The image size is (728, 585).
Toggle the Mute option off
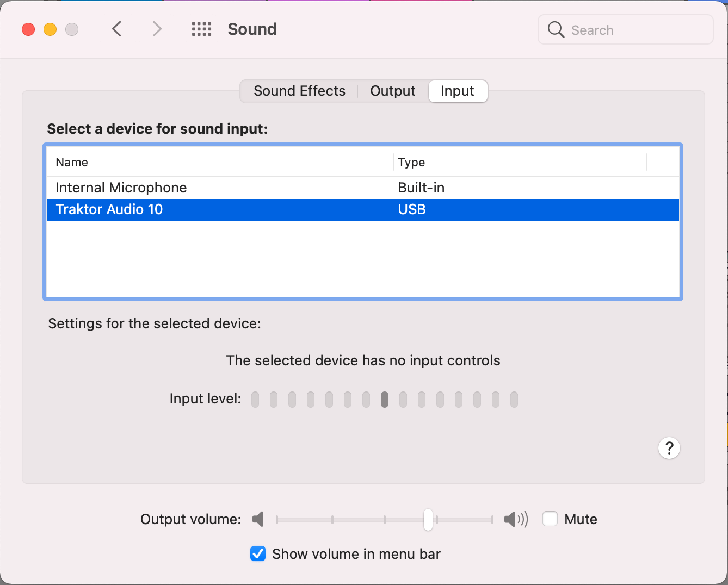pyautogui.click(x=550, y=519)
